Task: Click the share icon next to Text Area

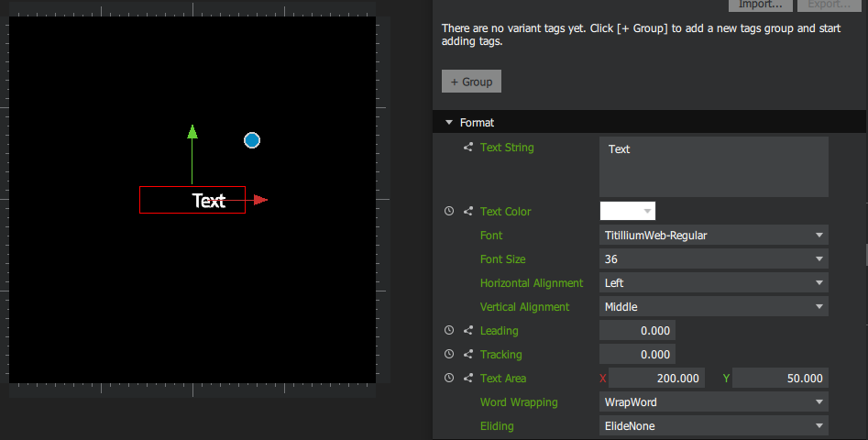Action: 468,379
